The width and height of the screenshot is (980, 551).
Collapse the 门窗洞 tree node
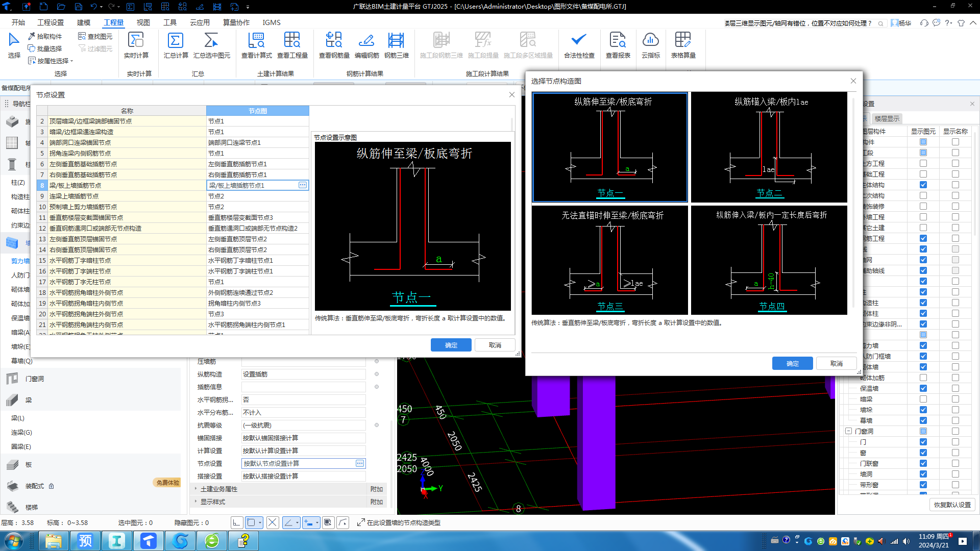coord(848,431)
